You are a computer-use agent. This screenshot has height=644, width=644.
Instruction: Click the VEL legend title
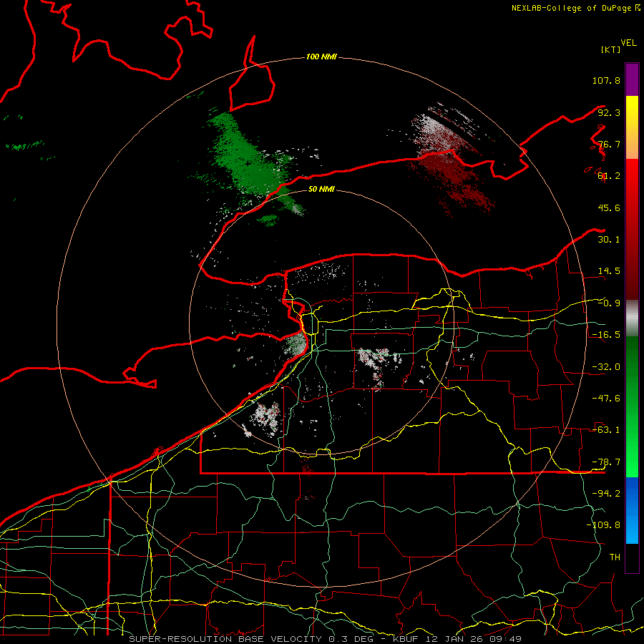pos(628,43)
